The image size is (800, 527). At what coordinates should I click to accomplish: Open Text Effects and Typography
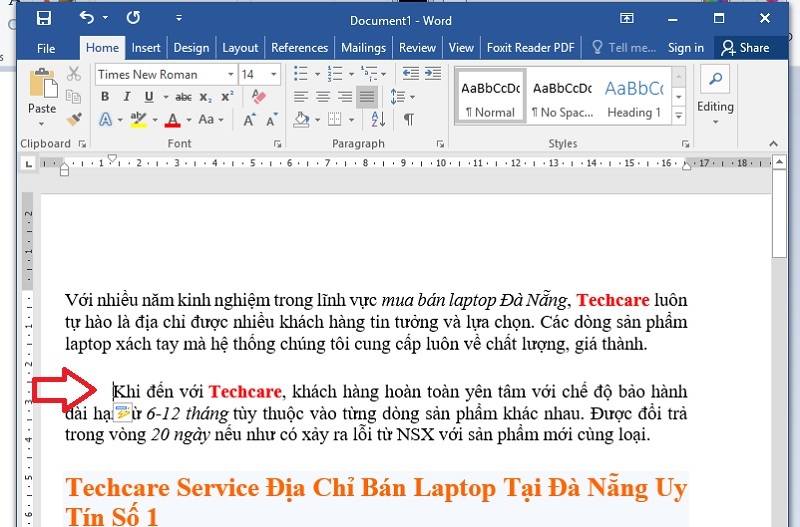[105, 119]
